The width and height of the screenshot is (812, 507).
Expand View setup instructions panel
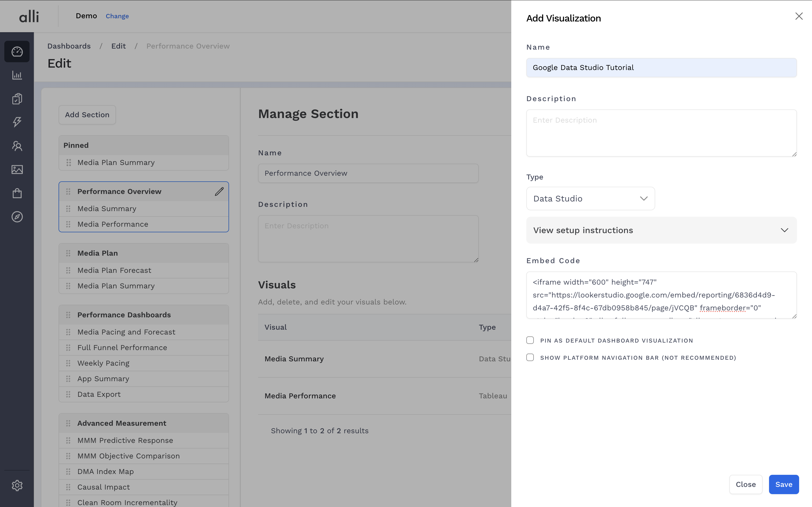661,230
